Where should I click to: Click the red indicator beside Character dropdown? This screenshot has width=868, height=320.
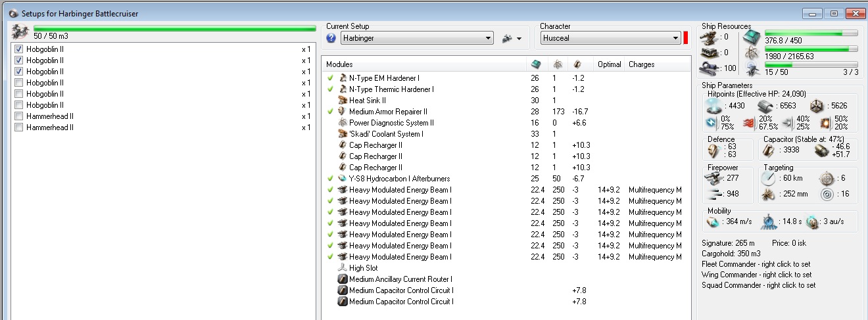pos(686,38)
